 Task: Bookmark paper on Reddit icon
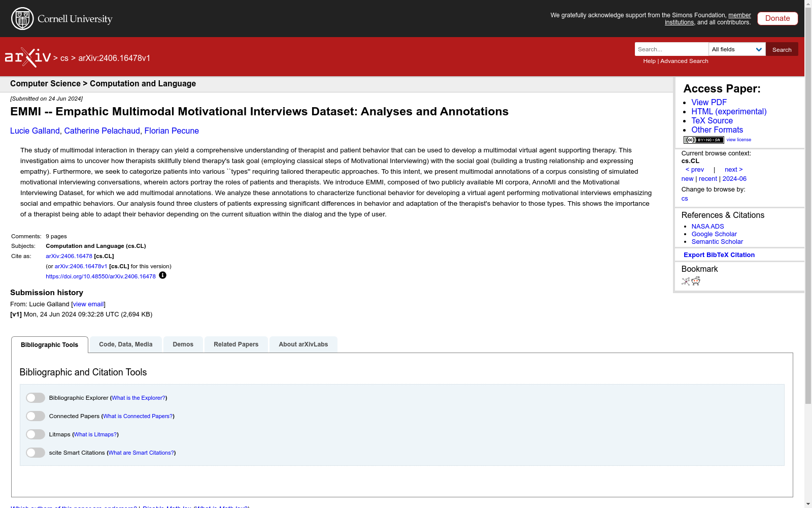coord(696,281)
